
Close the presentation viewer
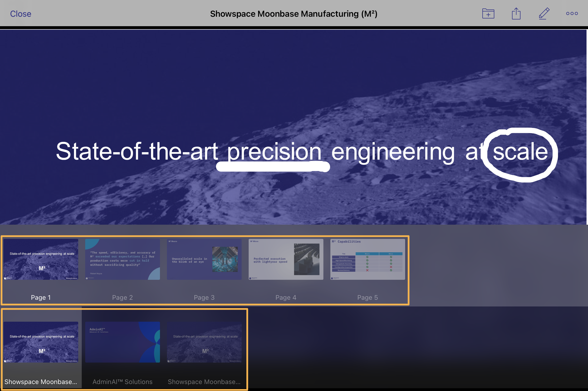point(21,14)
